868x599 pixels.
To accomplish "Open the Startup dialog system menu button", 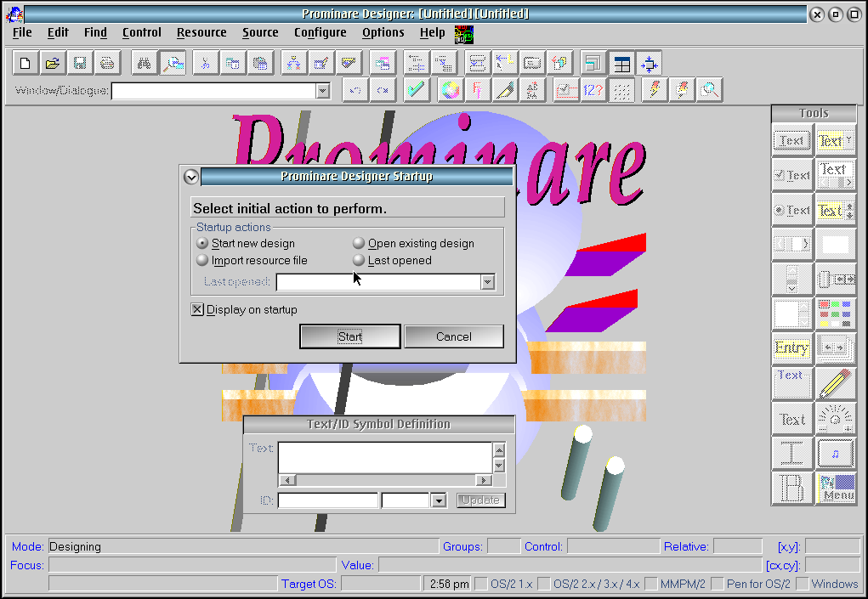I will [191, 177].
